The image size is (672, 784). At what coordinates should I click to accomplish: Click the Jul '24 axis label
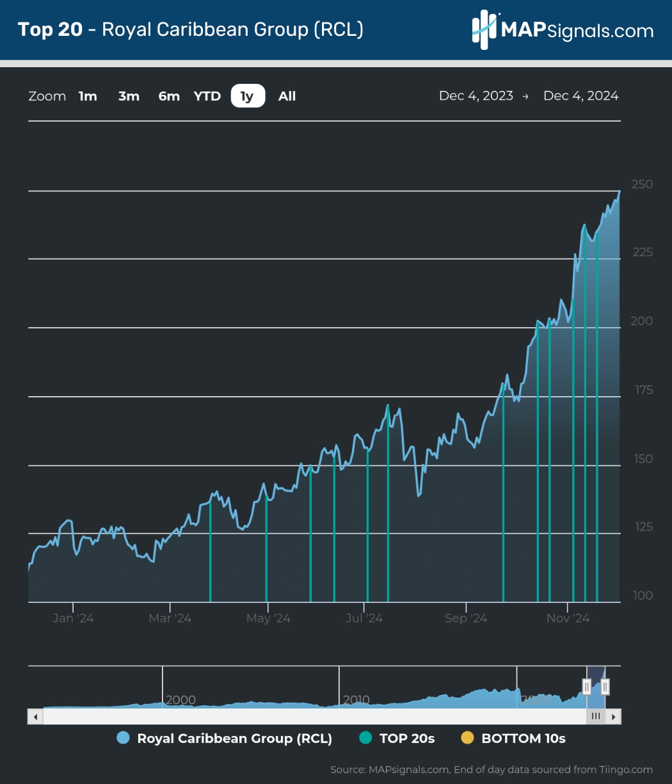(x=364, y=618)
